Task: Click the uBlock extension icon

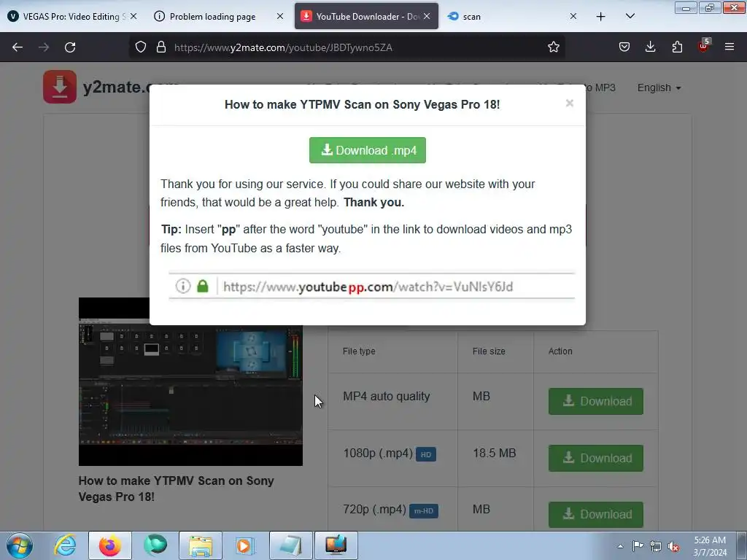Action: point(704,46)
